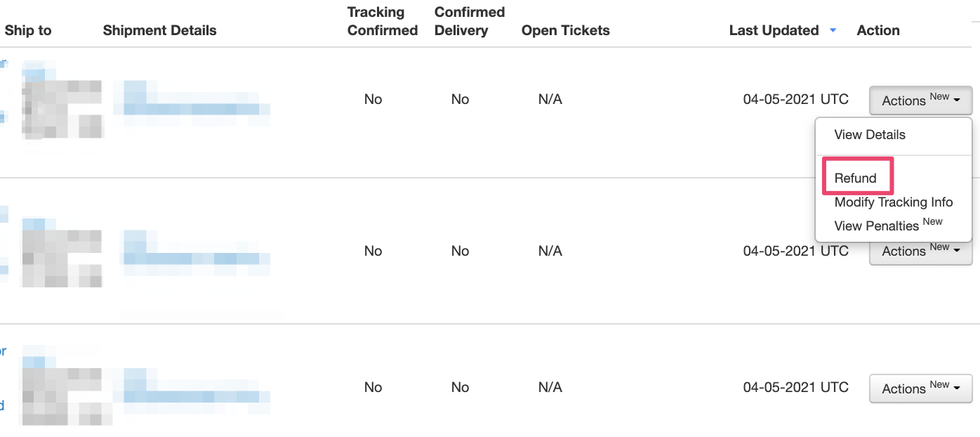The width and height of the screenshot is (980, 437).
Task: Click the blue link on the third shipment row
Action: pos(3,351)
